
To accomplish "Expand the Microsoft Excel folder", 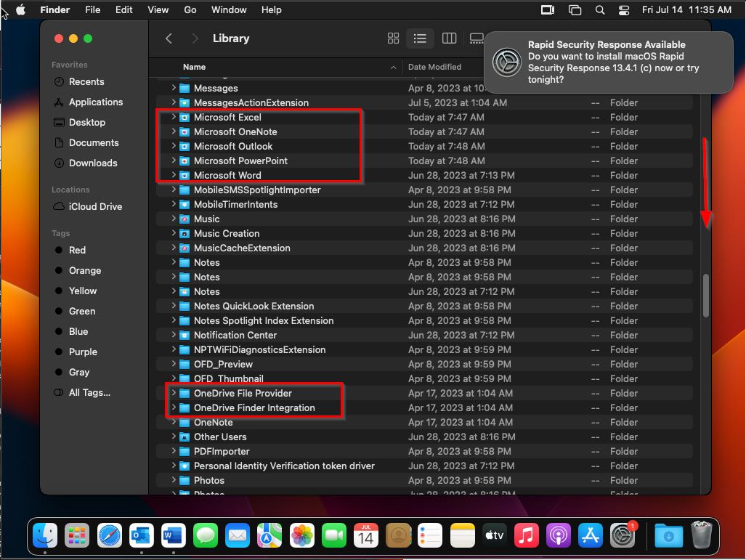I will [x=174, y=117].
